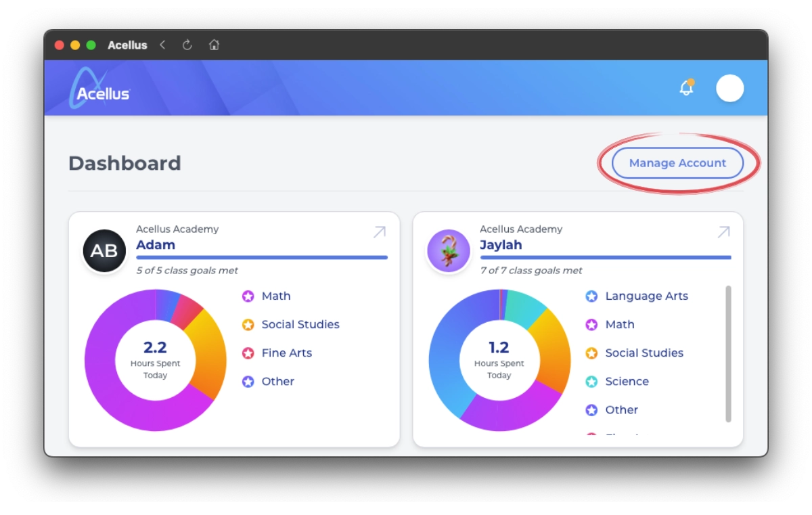
Task: Click the Fine Arts icon on Adam's card
Action: coord(247,353)
